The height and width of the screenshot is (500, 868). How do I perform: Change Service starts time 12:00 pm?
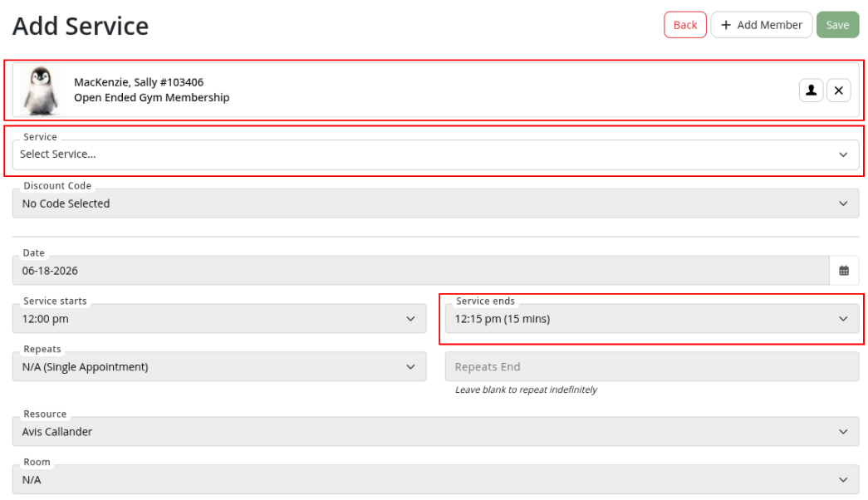(x=219, y=319)
